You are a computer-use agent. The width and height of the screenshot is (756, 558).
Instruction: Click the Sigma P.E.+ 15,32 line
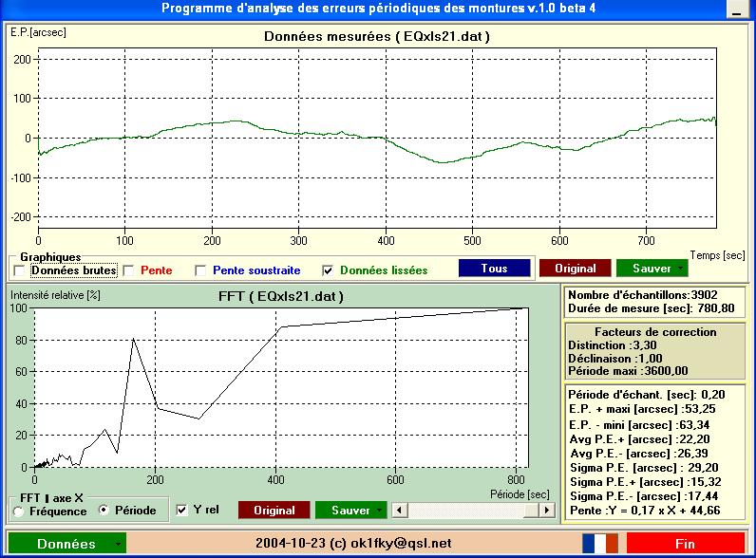click(646, 482)
